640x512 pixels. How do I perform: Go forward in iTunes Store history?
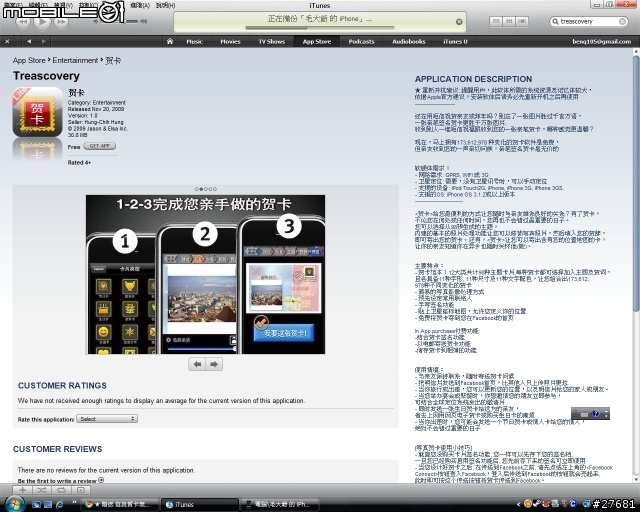44,41
